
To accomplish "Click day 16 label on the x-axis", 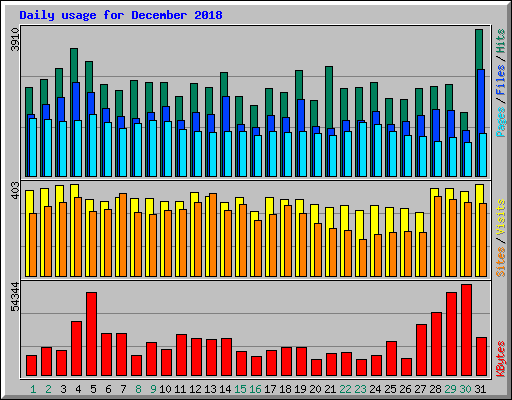I will click(x=255, y=389).
